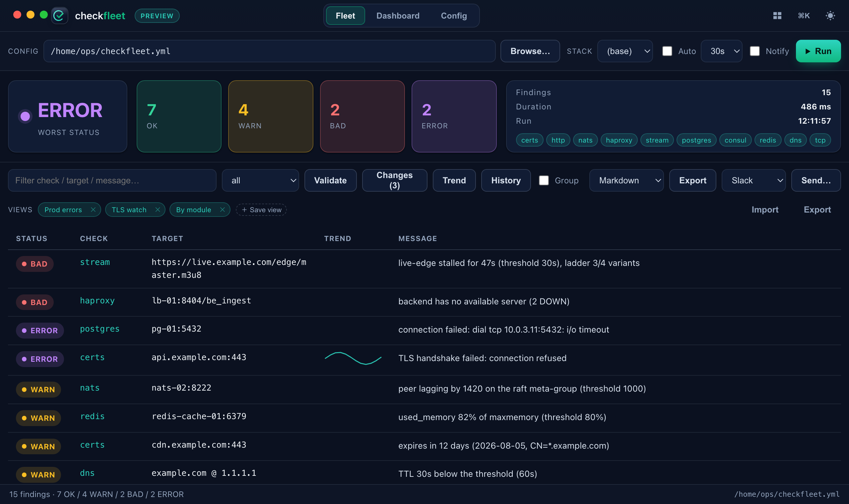Click Export next to the Markdown dropdown

[692, 180]
